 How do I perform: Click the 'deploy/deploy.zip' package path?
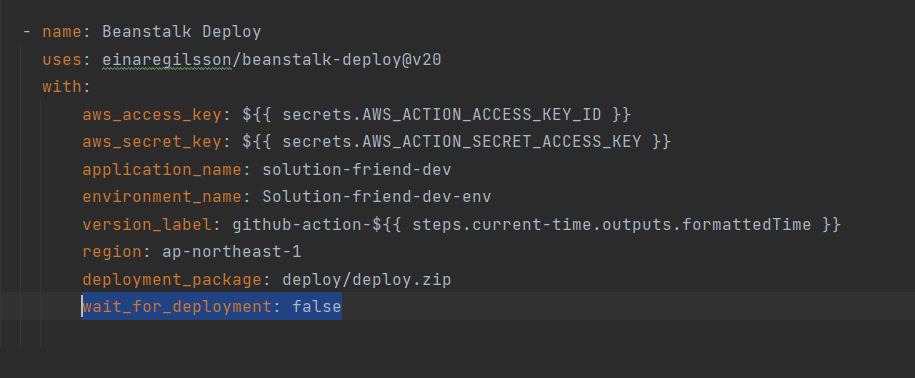point(366,280)
